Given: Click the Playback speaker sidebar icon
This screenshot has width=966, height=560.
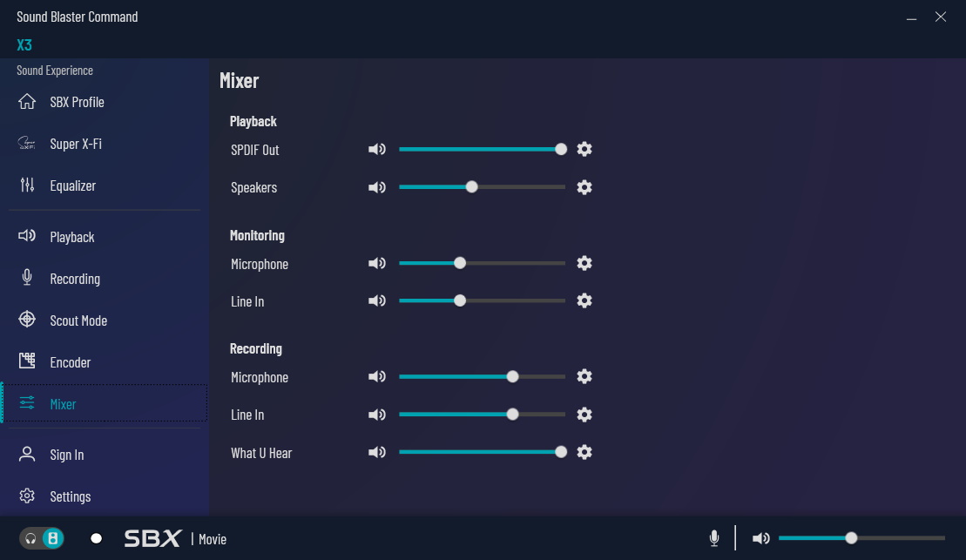Looking at the screenshot, I should [26, 236].
